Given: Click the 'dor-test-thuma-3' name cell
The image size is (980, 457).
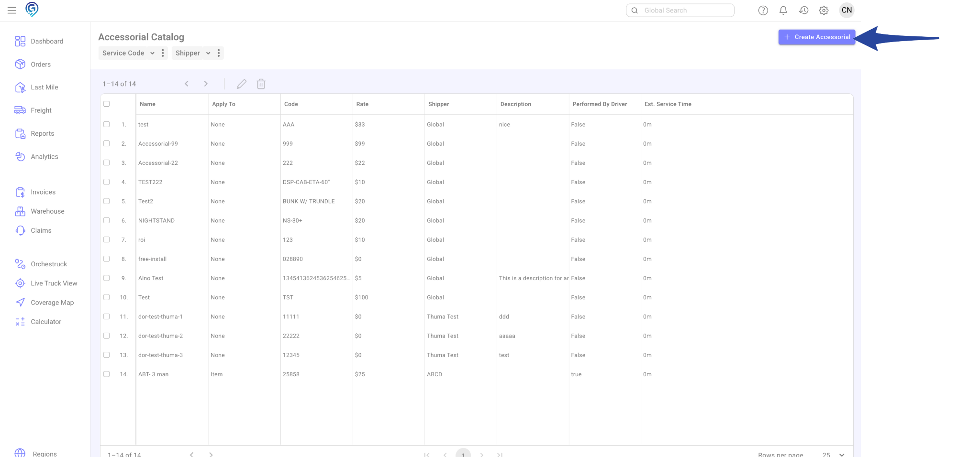Looking at the screenshot, I should 160,355.
